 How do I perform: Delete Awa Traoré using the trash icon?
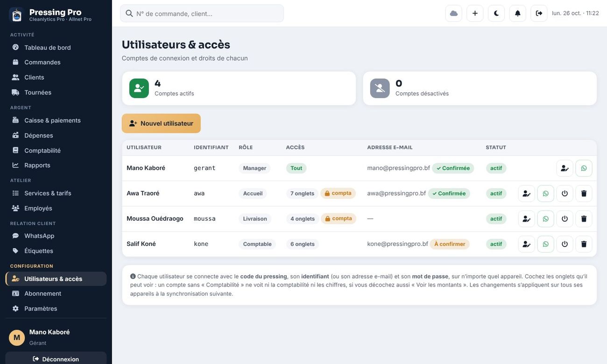tap(584, 193)
